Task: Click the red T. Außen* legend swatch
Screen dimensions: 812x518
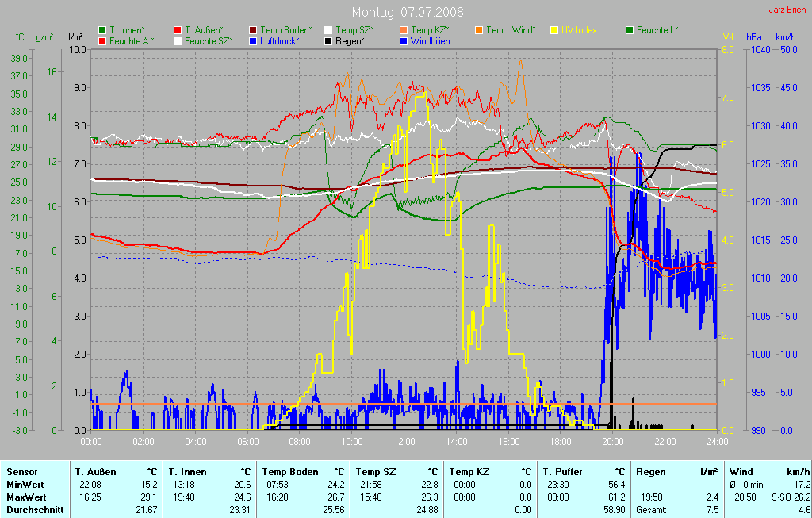Action: pos(178,31)
